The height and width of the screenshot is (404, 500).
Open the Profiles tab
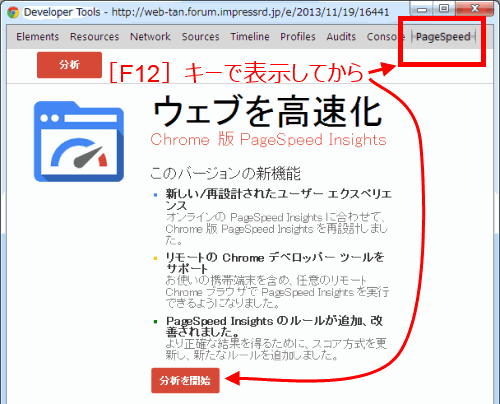[298, 37]
